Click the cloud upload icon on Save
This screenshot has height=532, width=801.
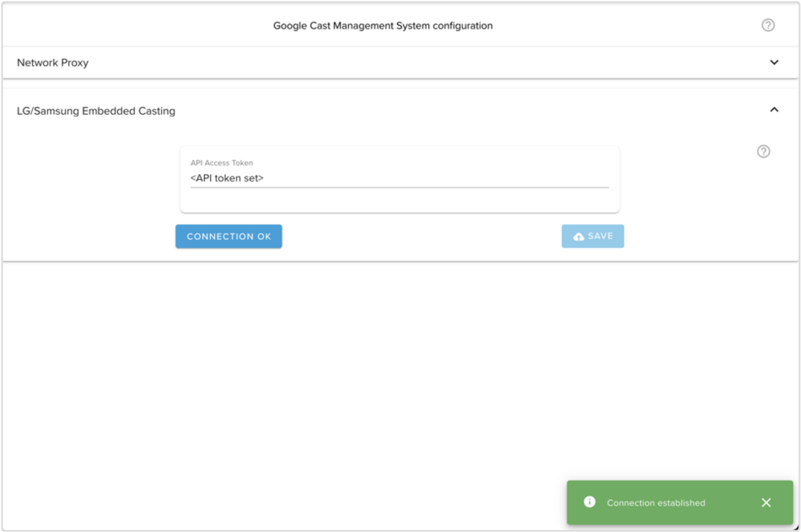(579, 237)
